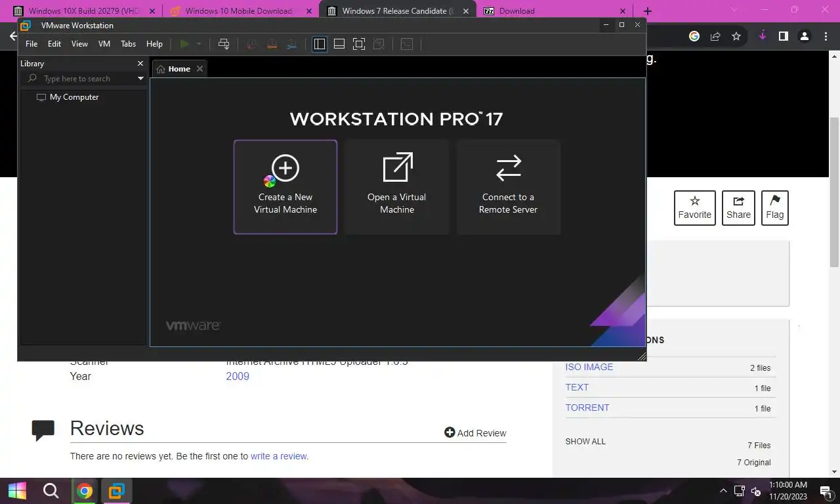Click the Chrome taskbar icon
Screen dimensions: 840x504
pos(84,491)
